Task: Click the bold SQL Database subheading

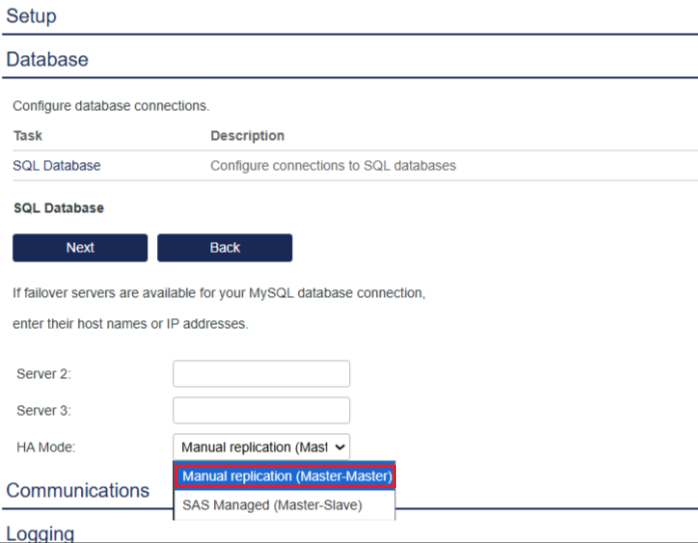Action: click(58, 208)
